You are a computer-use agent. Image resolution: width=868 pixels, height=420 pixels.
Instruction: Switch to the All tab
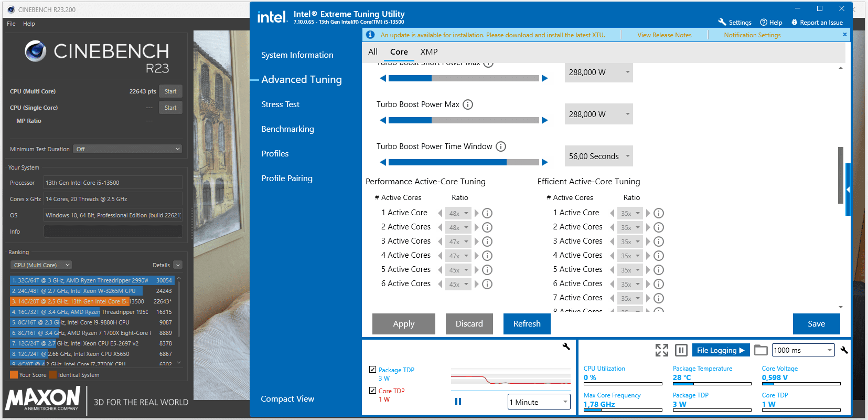pyautogui.click(x=373, y=51)
